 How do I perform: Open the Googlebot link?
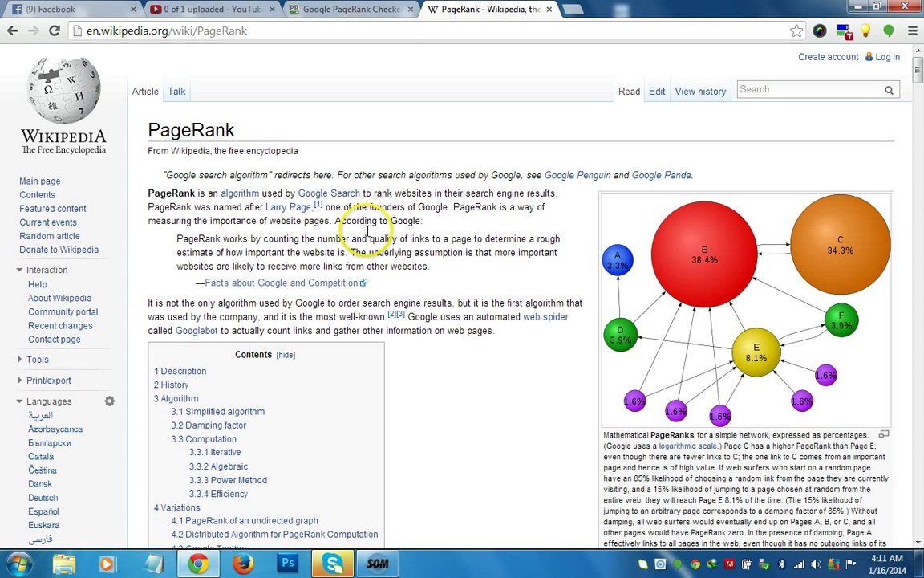197,331
